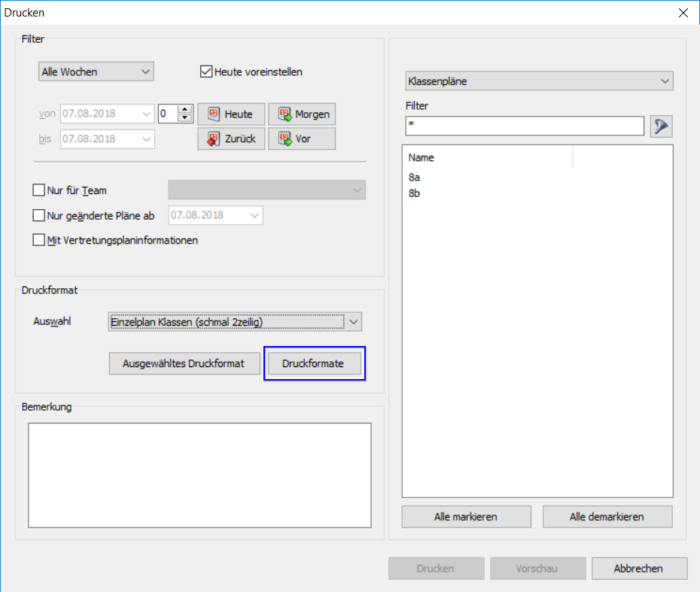This screenshot has height=592, width=700.
Task: Click the Vorschau button
Action: [x=537, y=569]
